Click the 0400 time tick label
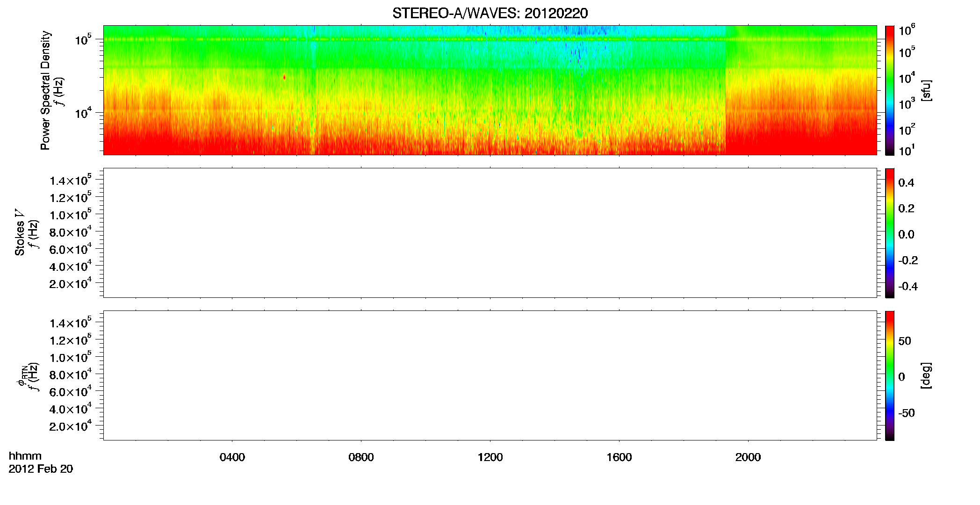Viewport: 980px width, 505px height. 232,457
